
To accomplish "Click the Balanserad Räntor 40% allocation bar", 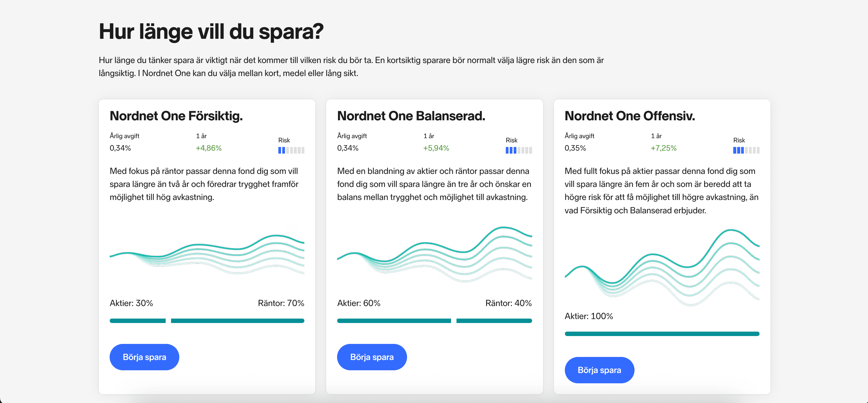I will 494,321.
